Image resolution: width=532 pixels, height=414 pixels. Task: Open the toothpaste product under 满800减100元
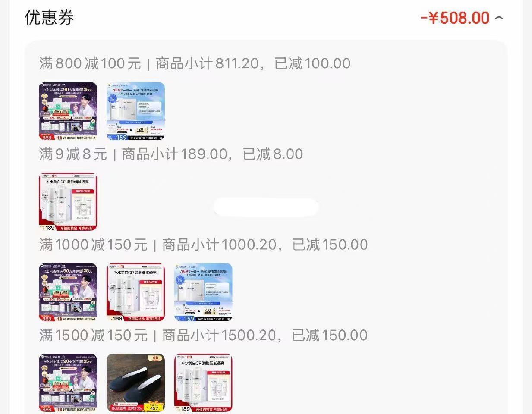point(68,111)
